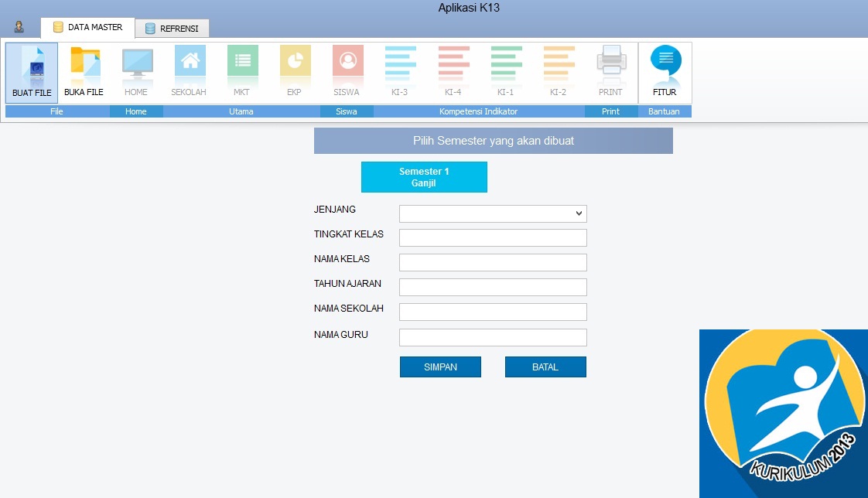The width and height of the screenshot is (868, 498).
Task: Focus the TINGKAT KELAS input field
Action: 493,238
